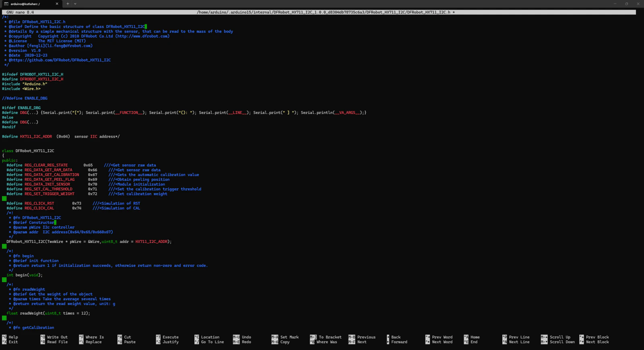644x350 pixels.
Task: Click the End shortcut label
Action: pos(474,342)
